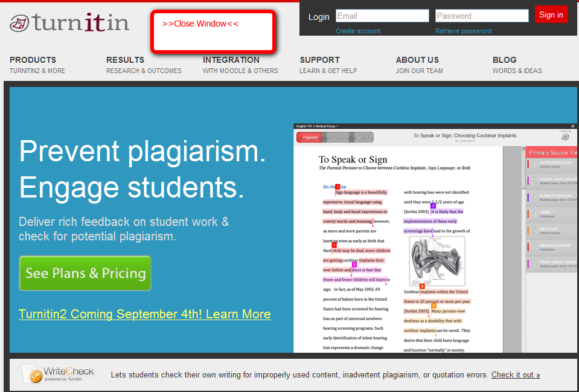Select source 2 Lincoln Land Community
The width and height of the screenshot is (579, 392).
(552, 181)
